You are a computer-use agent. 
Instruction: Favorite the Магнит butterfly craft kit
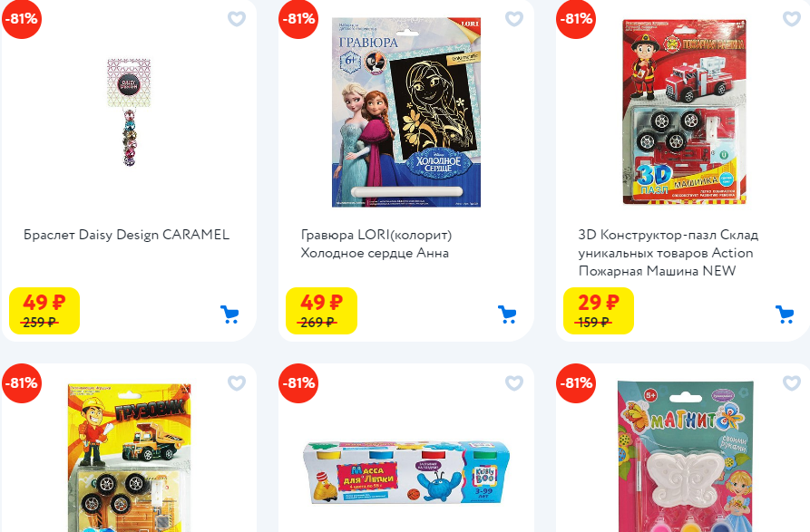(791, 382)
